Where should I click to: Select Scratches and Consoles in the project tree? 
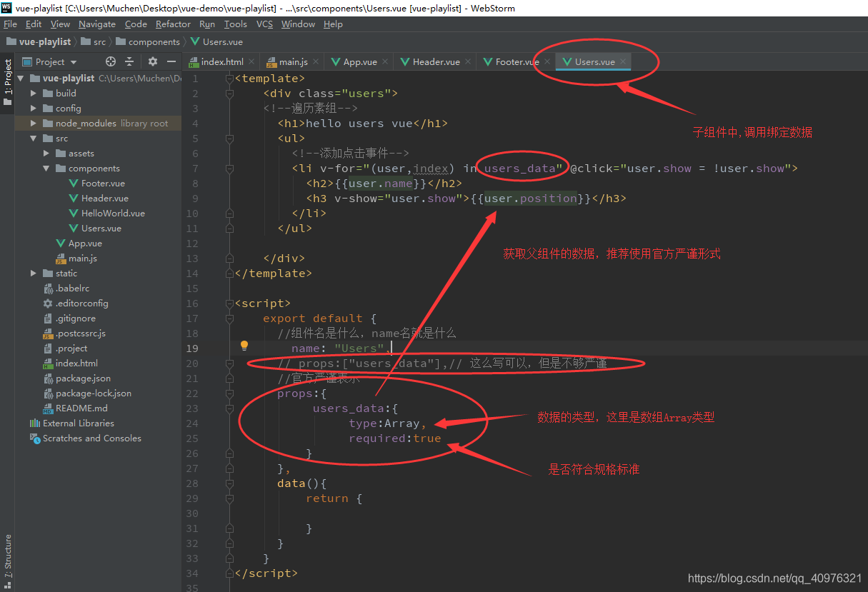(x=86, y=438)
